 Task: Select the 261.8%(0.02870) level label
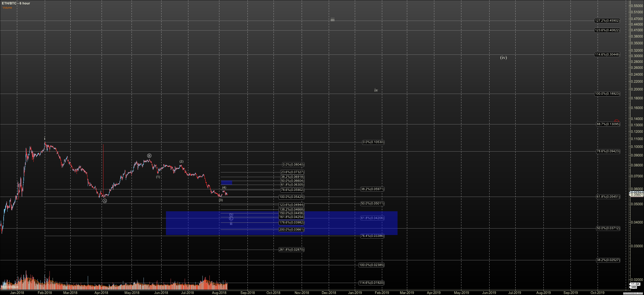[292, 250]
